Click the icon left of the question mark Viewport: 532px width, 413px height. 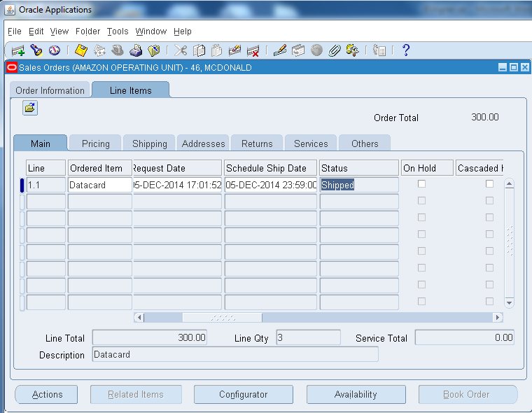pos(379,50)
